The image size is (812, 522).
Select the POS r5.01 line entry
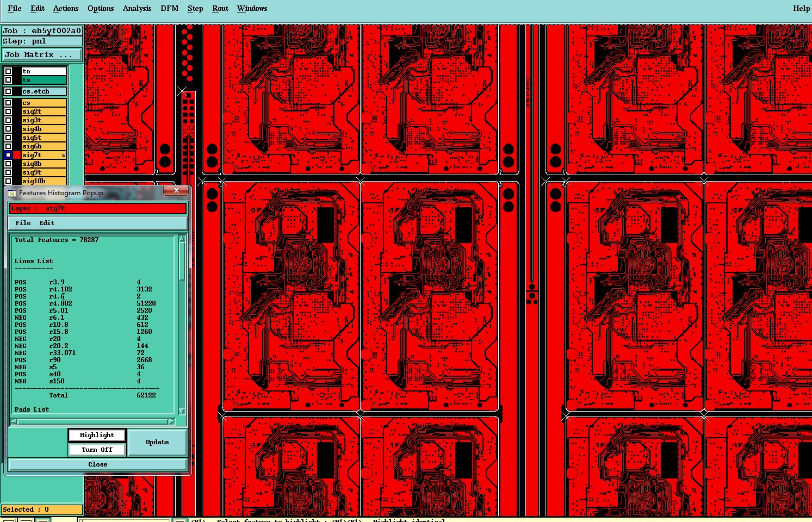83,310
